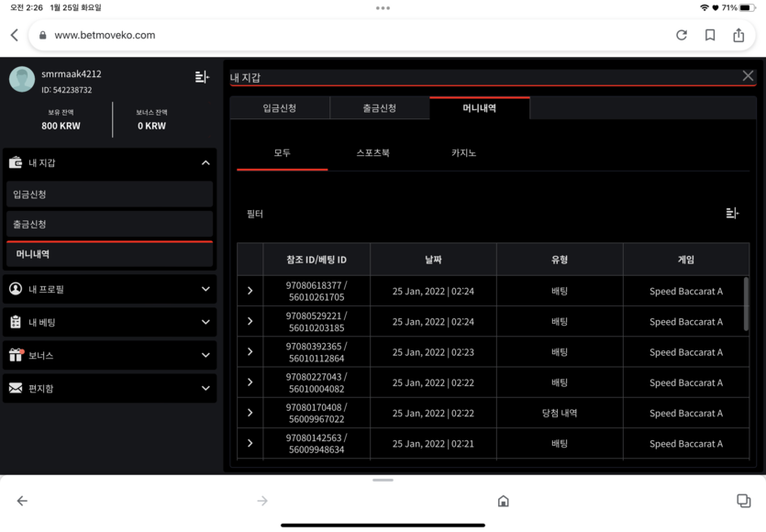Viewport: 766px width, 532px height.
Task: Click the smrmaak4212 username
Action: (x=72, y=74)
